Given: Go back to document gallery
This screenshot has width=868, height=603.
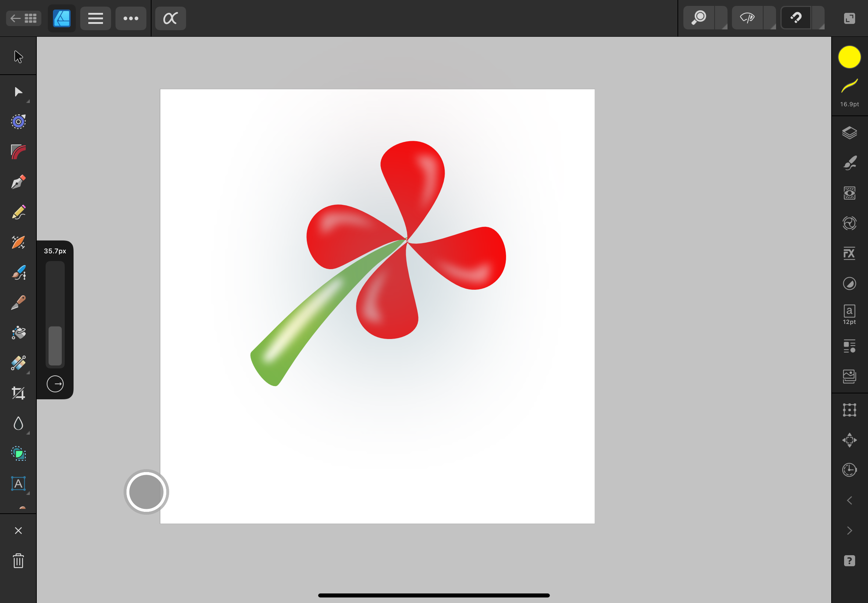Looking at the screenshot, I should pos(24,18).
